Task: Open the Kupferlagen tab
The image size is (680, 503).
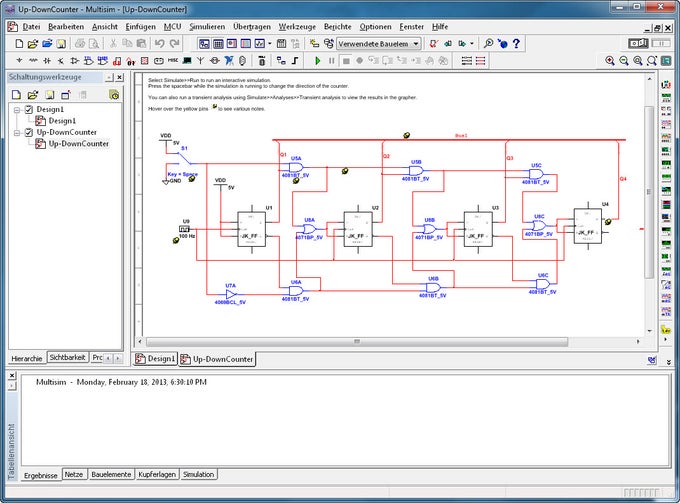Action: [157, 474]
